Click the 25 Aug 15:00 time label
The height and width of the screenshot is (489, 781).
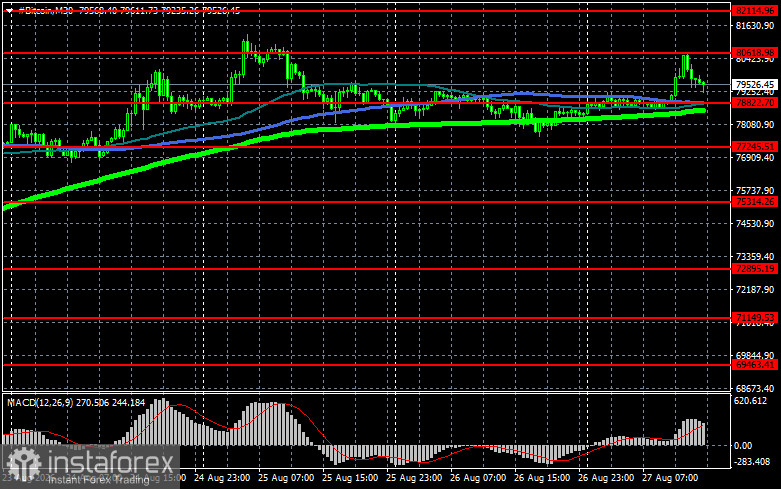[x=350, y=478]
